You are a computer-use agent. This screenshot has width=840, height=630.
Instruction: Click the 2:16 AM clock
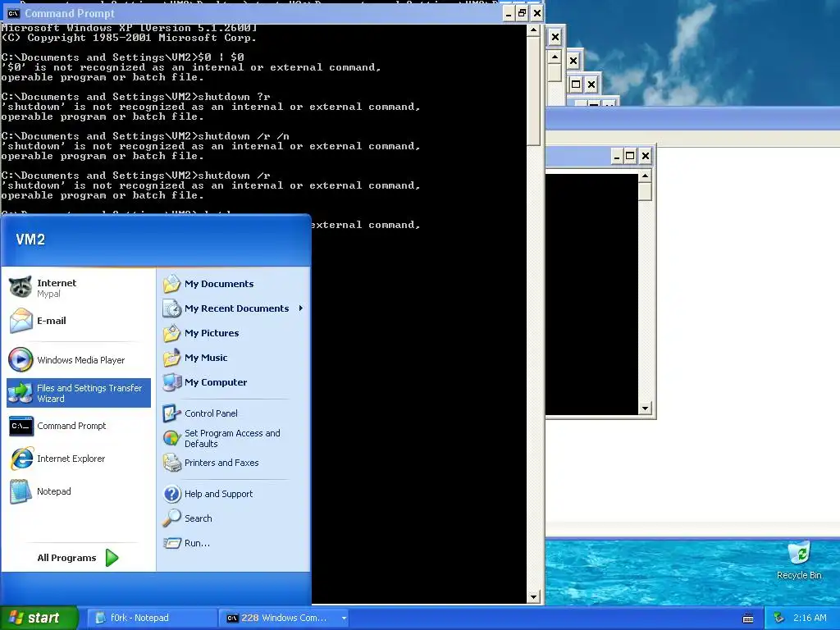[810, 618]
